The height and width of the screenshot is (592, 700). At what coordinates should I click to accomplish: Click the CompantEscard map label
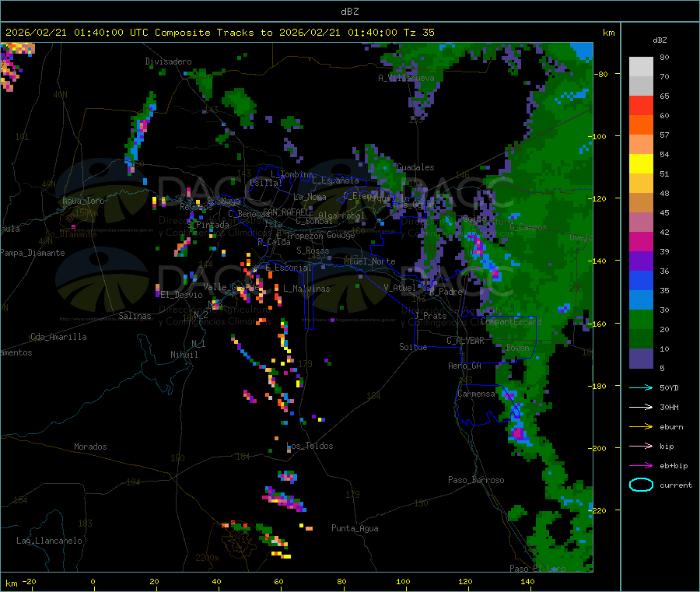511,322
